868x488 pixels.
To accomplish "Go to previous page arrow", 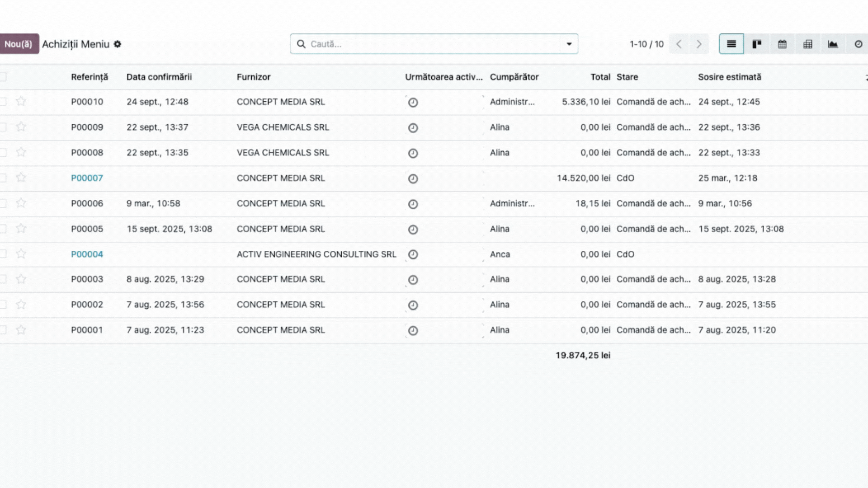I will coord(679,44).
